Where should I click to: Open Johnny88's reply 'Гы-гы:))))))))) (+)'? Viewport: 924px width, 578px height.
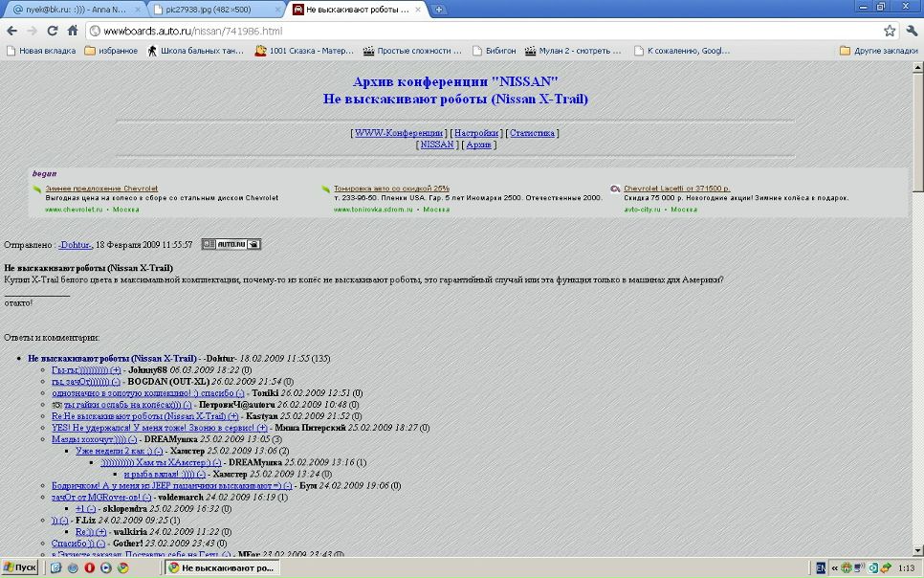[86, 370]
